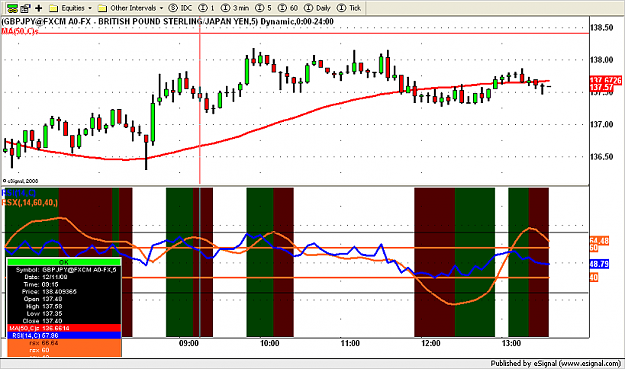Click the orange 40 level tag
The height and width of the screenshot is (369, 625).
click(594, 277)
